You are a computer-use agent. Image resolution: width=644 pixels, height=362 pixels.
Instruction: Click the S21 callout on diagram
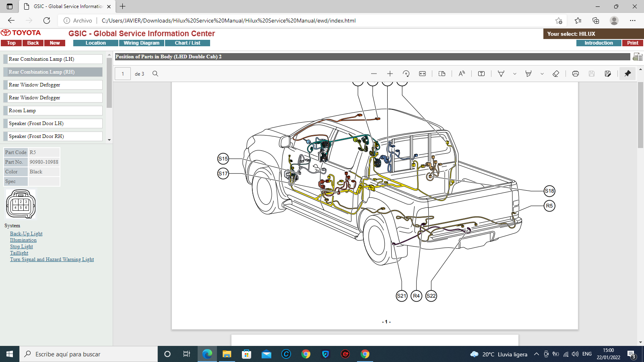point(402,296)
